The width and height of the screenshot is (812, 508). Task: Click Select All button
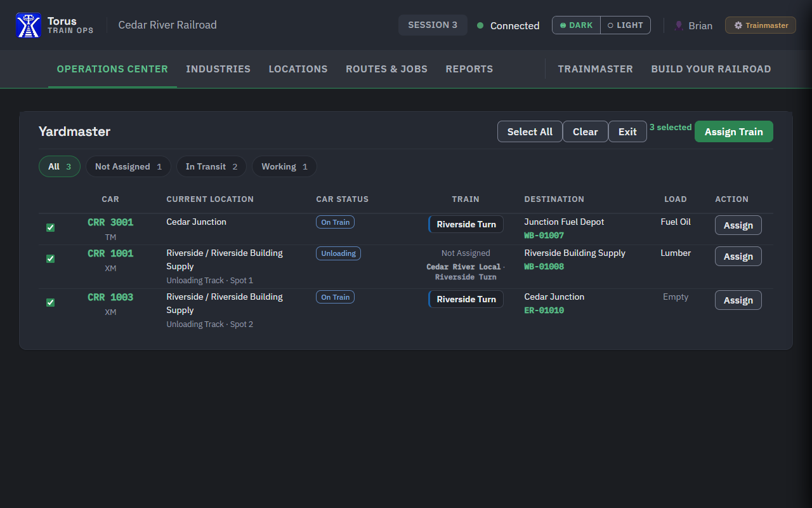530,131
